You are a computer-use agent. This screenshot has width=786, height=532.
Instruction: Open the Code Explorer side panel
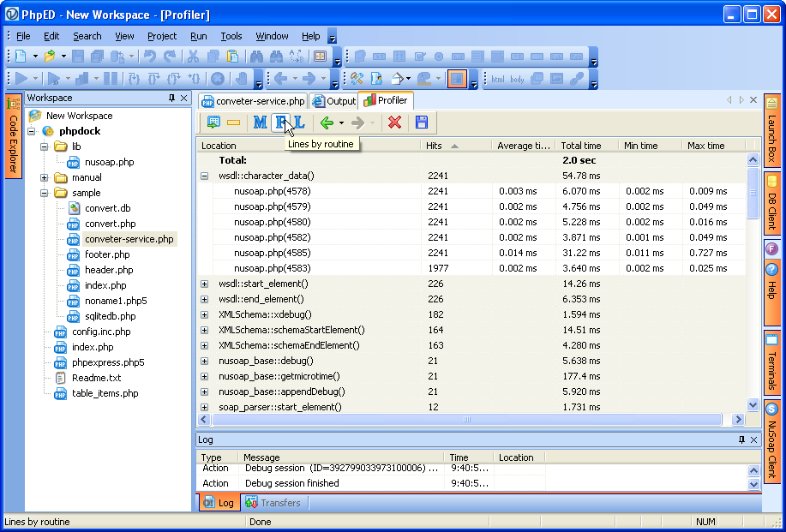pos(13,135)
